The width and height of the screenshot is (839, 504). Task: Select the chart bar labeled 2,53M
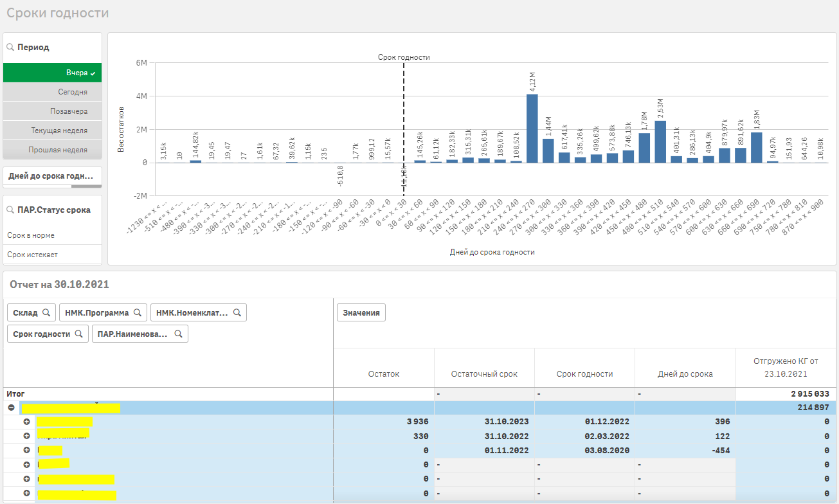pyautogui.click(x=660, y=142)
